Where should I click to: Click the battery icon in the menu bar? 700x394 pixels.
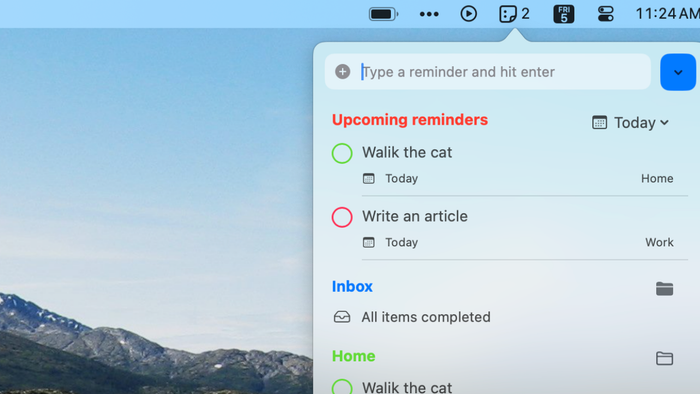(383, 14)
